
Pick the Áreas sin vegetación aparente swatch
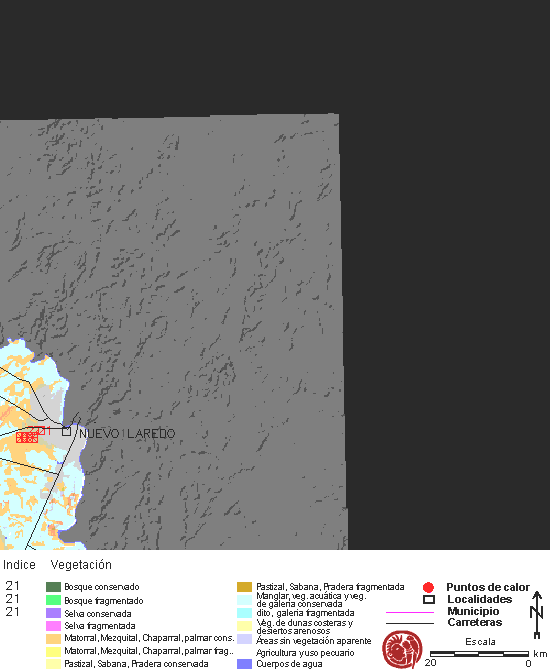244,639
